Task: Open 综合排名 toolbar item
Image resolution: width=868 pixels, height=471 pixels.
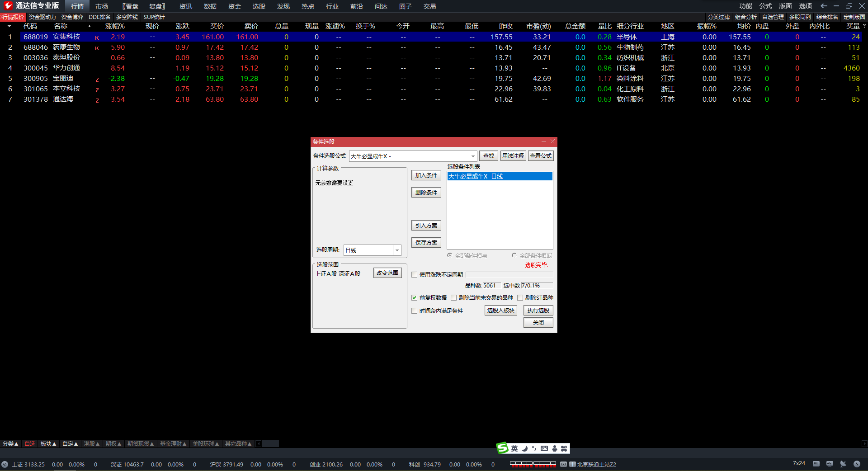Action: [827, 17]
